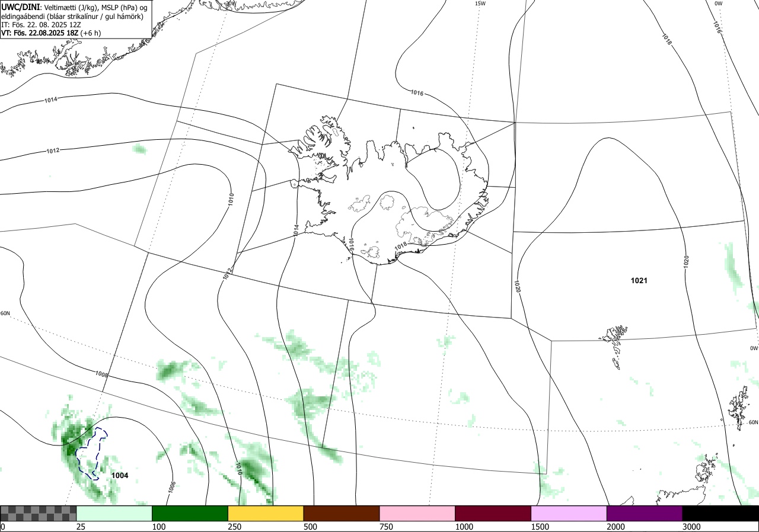Viewport: 759px width, 532px height.
Task: Select the brown 500–750 legend swatch
Action: tap(342, 513)
